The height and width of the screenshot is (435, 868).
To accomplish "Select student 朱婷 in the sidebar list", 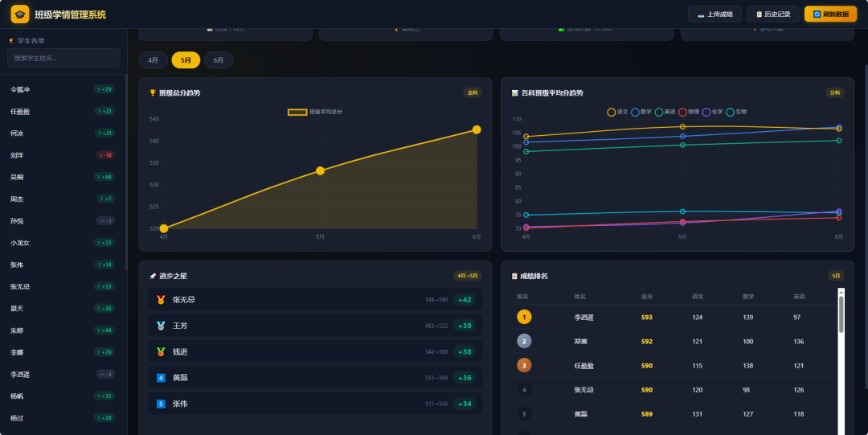I will (63, 330).
